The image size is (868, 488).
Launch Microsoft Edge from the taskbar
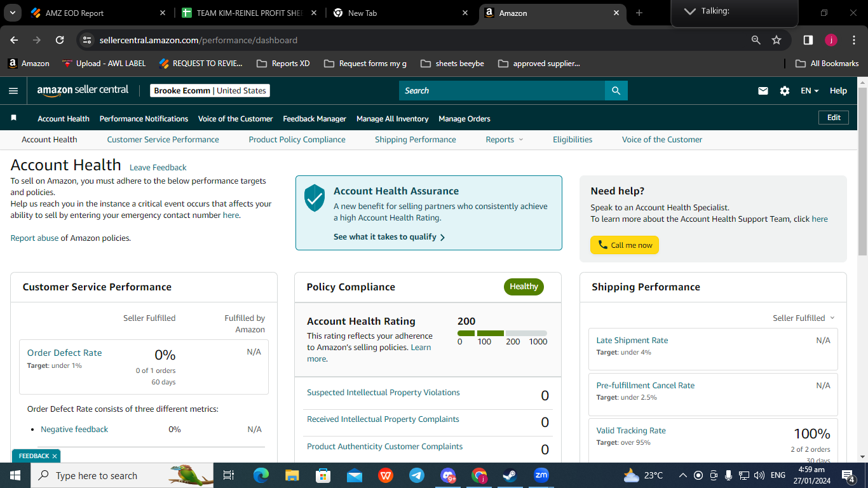tap(261, 475)
